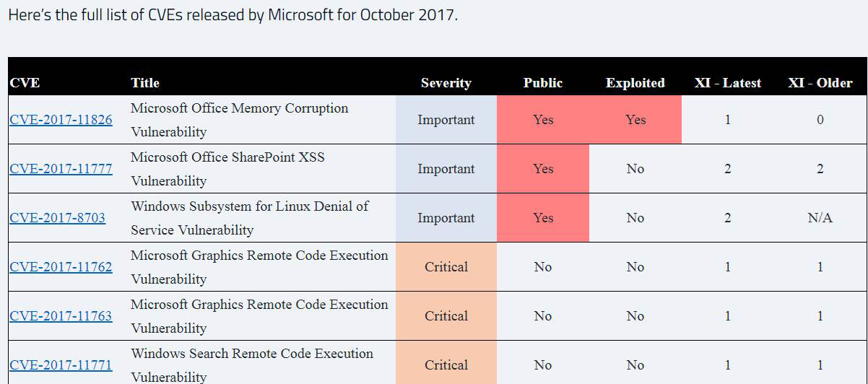Image resolution: width=868 pixels, height=384 pixels.
Task: Follow the CVE-2017-8703 link
Action: coord(57,218)
